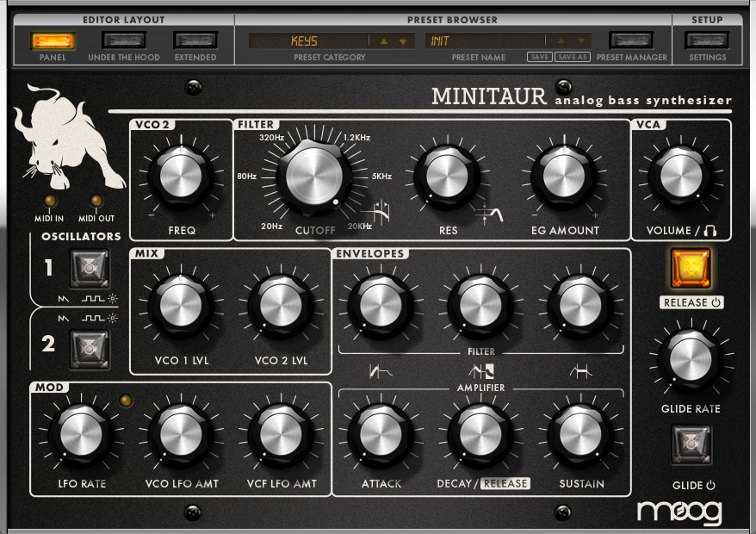Click the MINITAUR title text
756x534 pixels.
click(x=489, y=96)
